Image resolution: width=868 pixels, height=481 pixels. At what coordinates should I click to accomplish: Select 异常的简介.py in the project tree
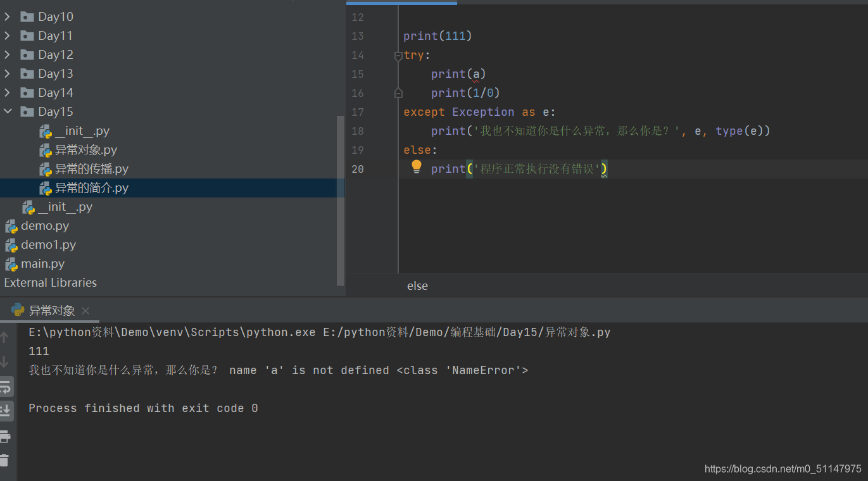pyautogui.click(x=92, y=188)
